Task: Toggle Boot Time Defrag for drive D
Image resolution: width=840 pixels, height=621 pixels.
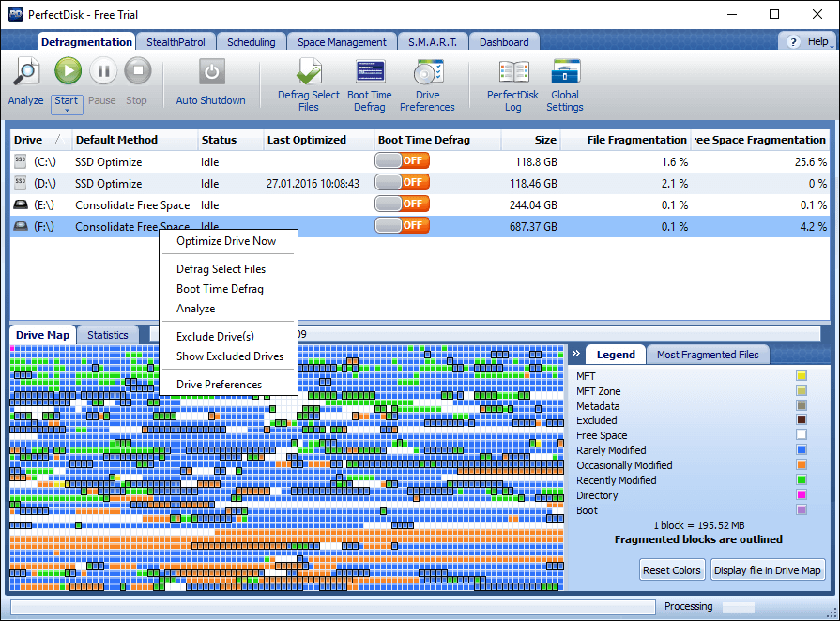Action: click(403, 182)
